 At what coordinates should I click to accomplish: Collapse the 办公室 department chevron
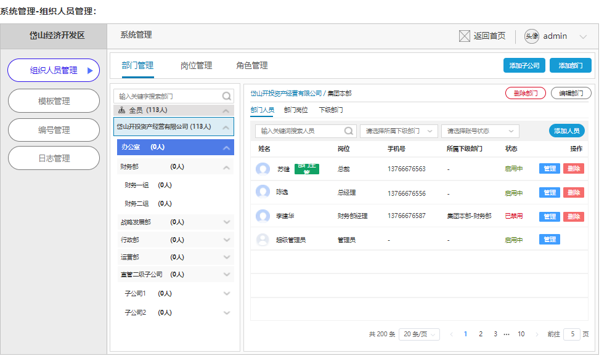click(226, 148)
